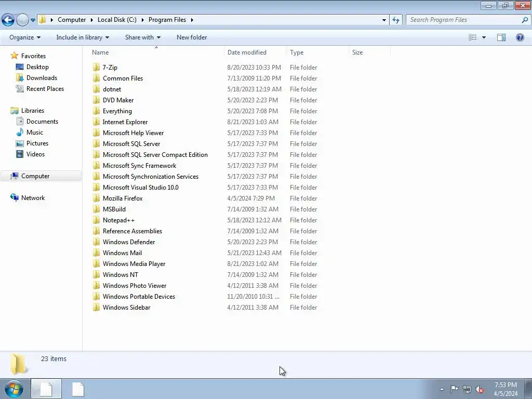Select the Microsoft Synchronization Services name
The height and width of the screenshot is (399, 532).
point(151,177)
